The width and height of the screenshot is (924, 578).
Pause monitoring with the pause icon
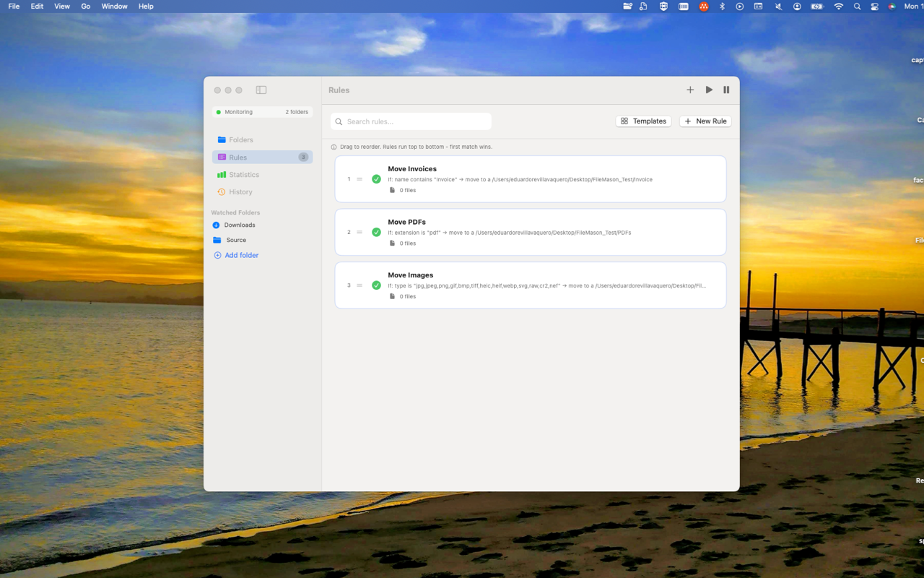click(x=726, y=90)
